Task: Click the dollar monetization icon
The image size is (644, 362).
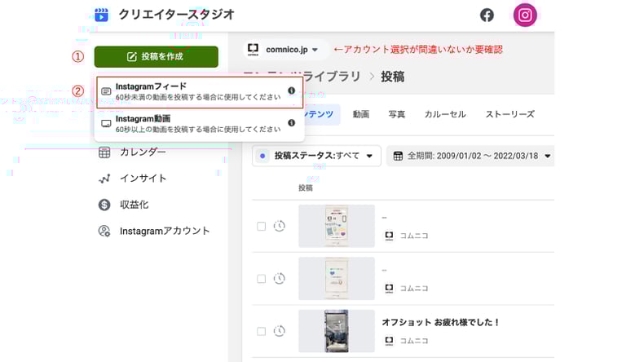Action: click(104, 205)
